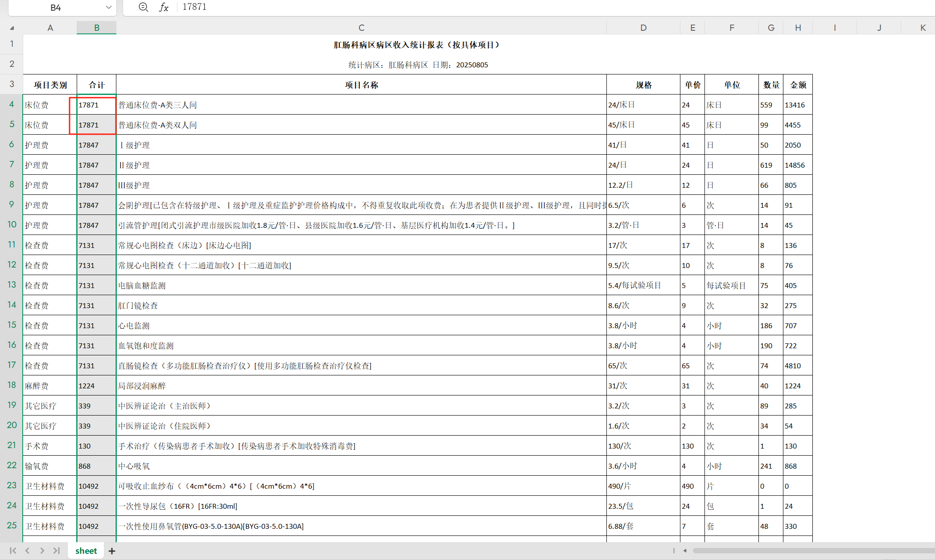
Task: Click the zoom magnifier icon in formula bar
Action: [x=143, y=7]
